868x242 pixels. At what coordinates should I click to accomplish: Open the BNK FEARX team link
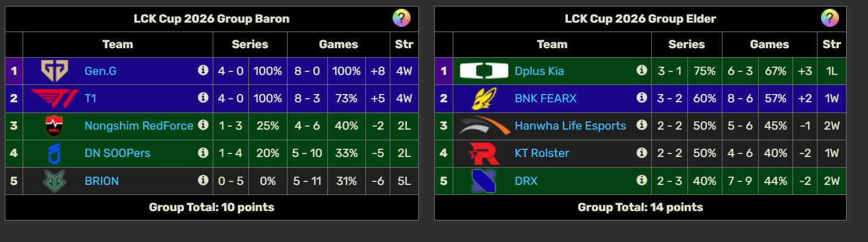(545, 99)
